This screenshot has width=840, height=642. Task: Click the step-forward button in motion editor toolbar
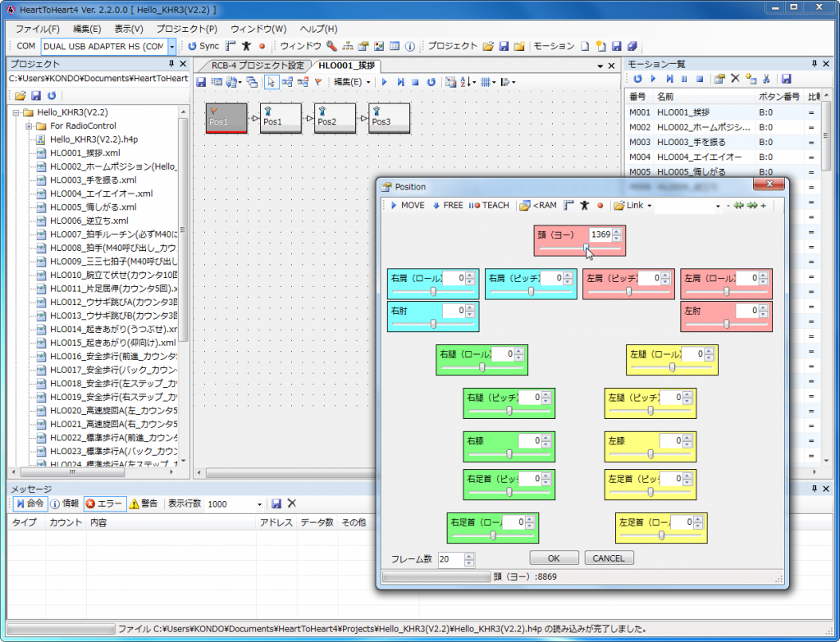400,82
